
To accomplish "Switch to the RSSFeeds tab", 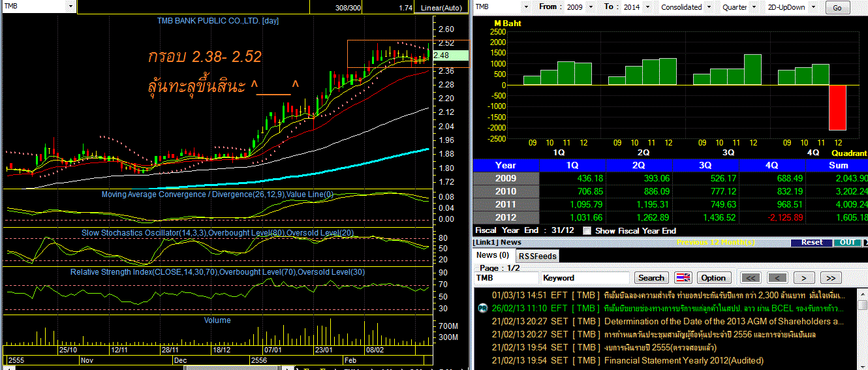I will tap(537, 256).
